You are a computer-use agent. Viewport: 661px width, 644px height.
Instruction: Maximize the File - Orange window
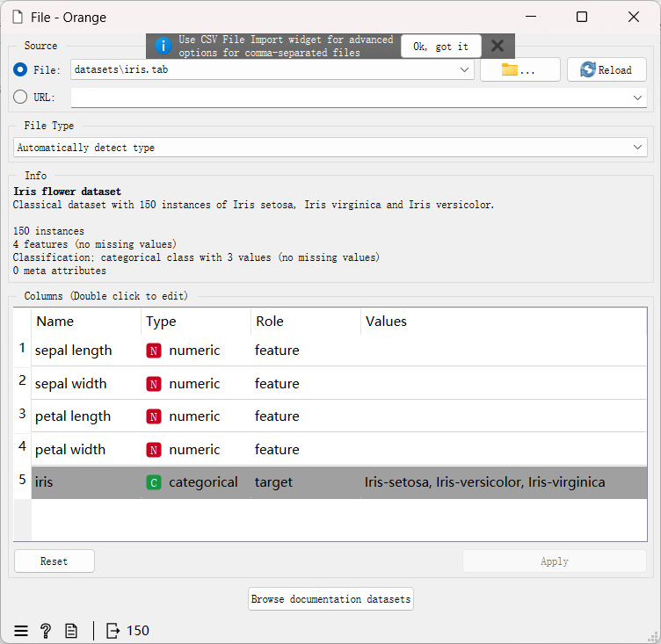click(582, 17)
